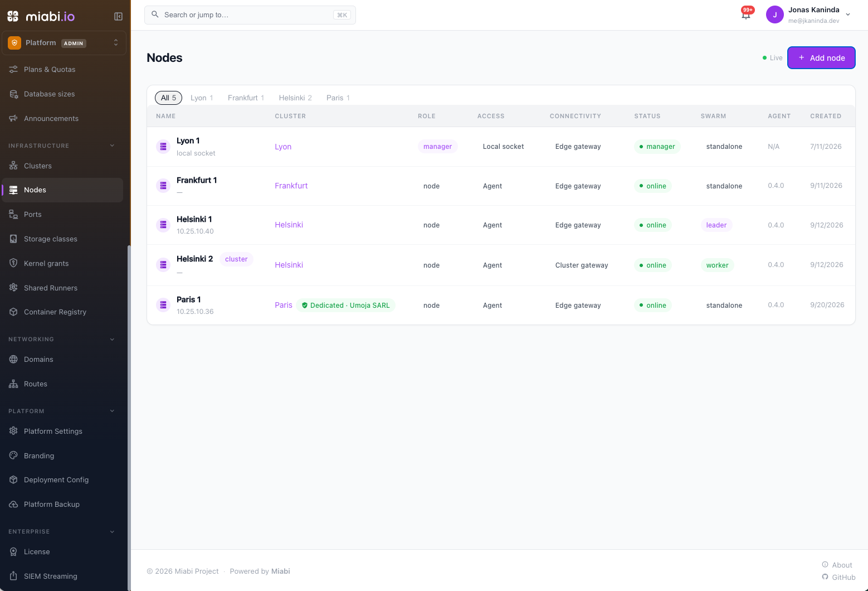This screenshot has width=868, height=591.
Task: Filter nodes by the Lyon tab
Action: [x=202, y=98]
